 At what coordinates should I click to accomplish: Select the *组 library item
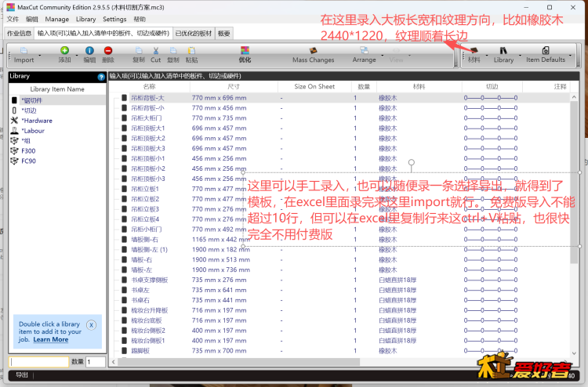26,141
